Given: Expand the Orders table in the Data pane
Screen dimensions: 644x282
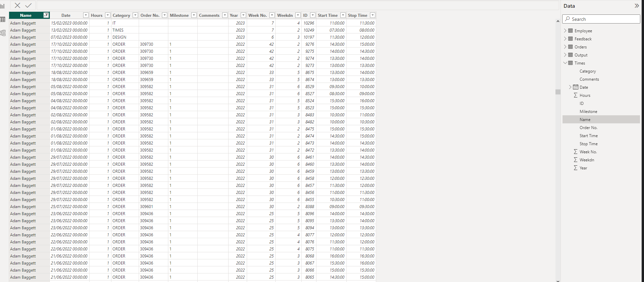Looking at the screenshot, I should coord(565,47).
